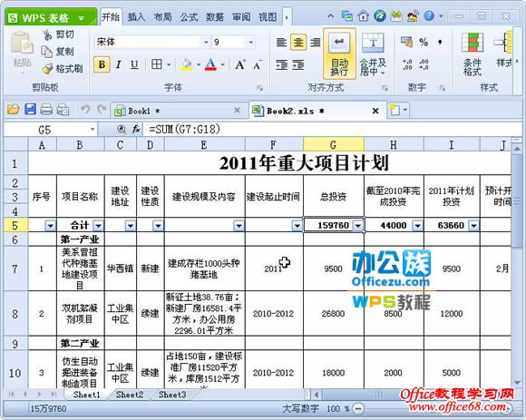Click the home icon in title bar

click(x=364, y=15)
